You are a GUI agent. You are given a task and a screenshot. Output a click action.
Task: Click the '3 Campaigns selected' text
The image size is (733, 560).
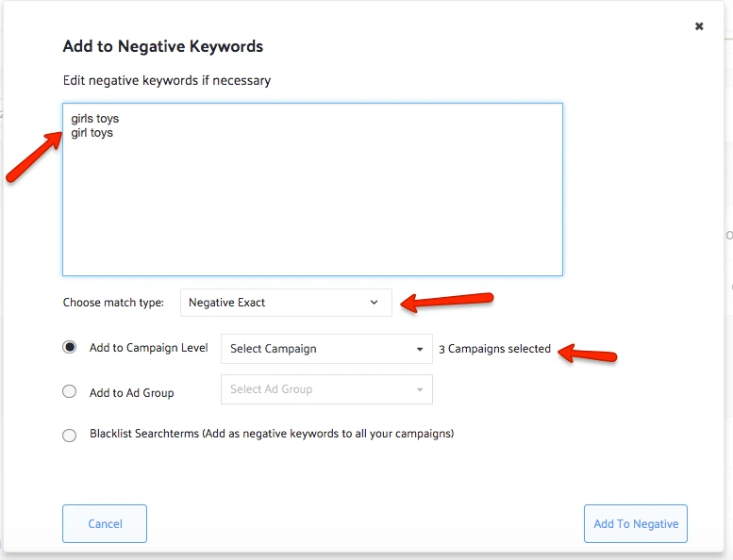click(x=494, y=349)
